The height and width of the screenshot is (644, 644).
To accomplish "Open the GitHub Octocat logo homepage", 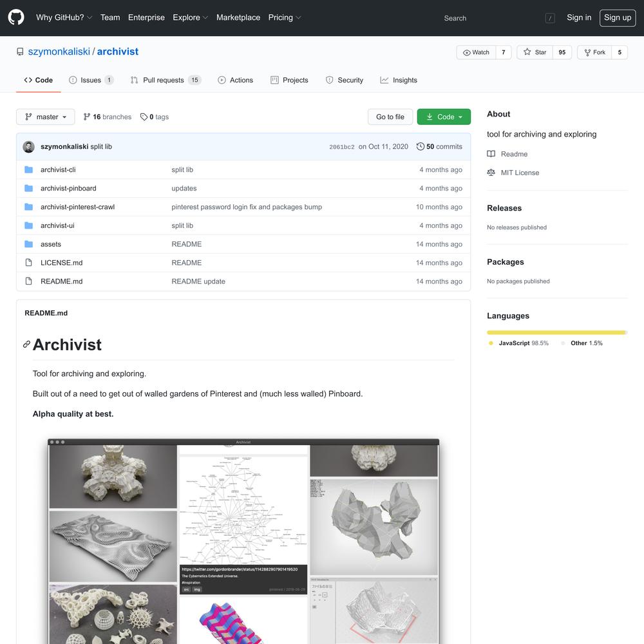I will coord(16,17).
